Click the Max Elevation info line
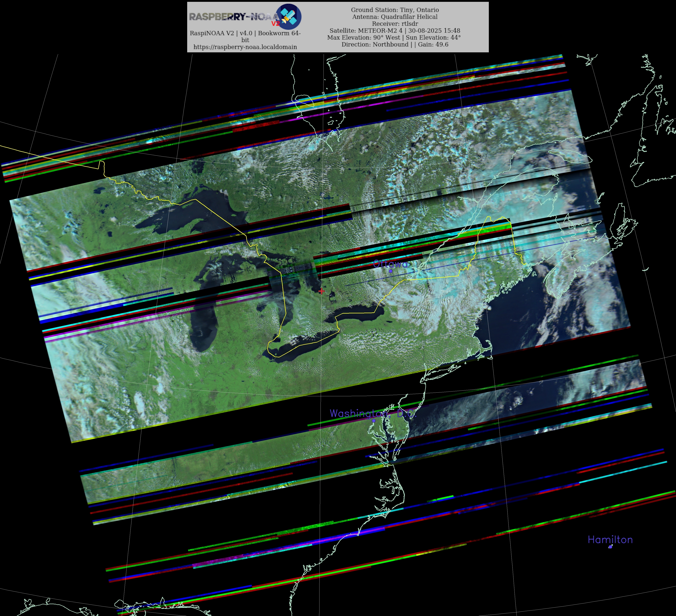The image size is (676, 616). pos(394,38)
